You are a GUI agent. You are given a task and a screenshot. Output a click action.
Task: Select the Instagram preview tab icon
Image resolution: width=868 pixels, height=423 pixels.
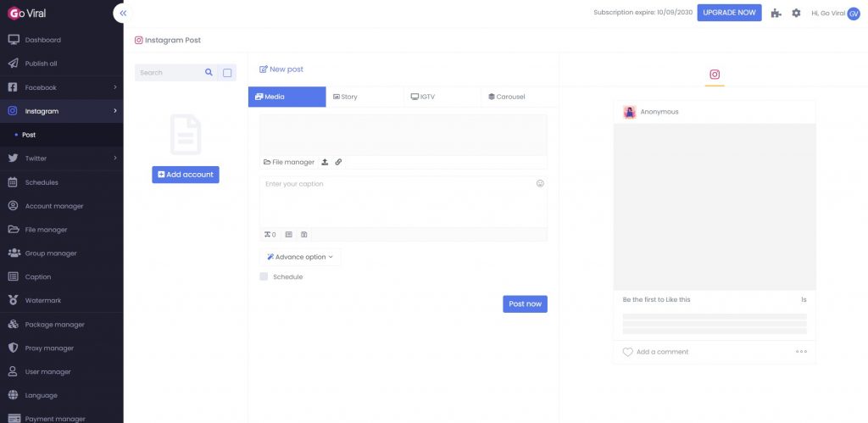[x=715, y=75]
